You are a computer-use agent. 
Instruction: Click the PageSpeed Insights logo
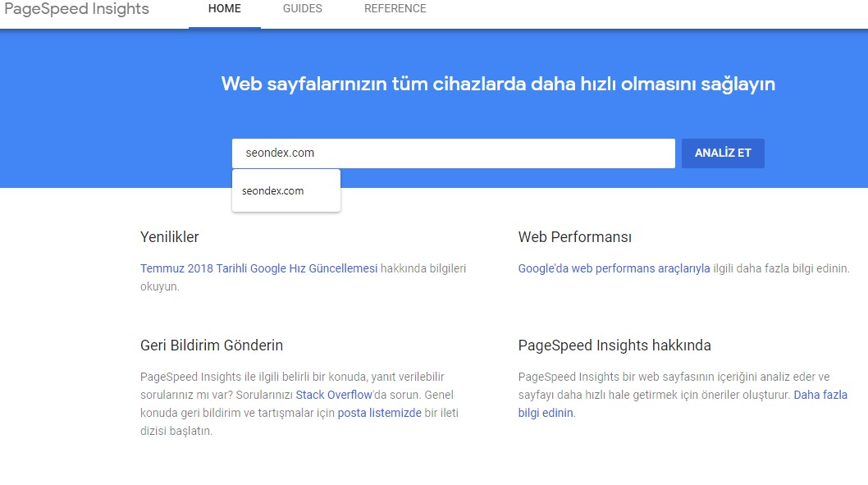click(77, 9)
